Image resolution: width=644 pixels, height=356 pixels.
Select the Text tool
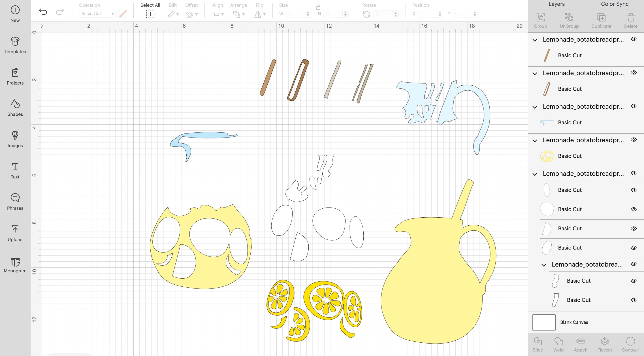point(15,170)
